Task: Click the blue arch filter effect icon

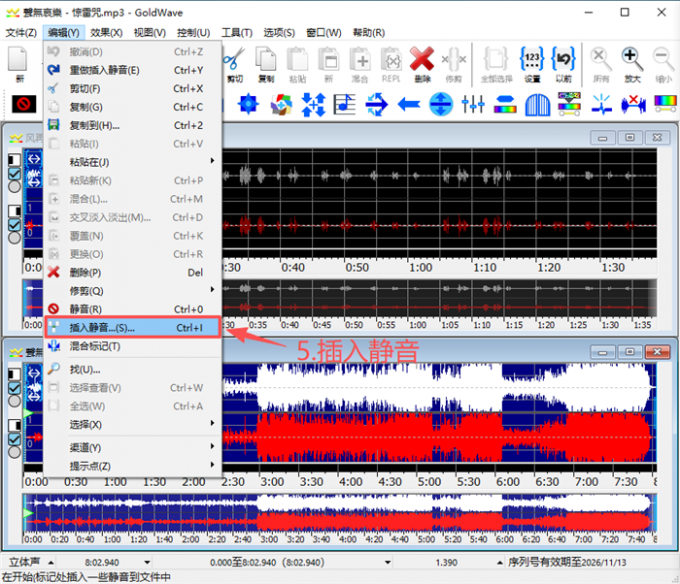Action: pos(537,104)
